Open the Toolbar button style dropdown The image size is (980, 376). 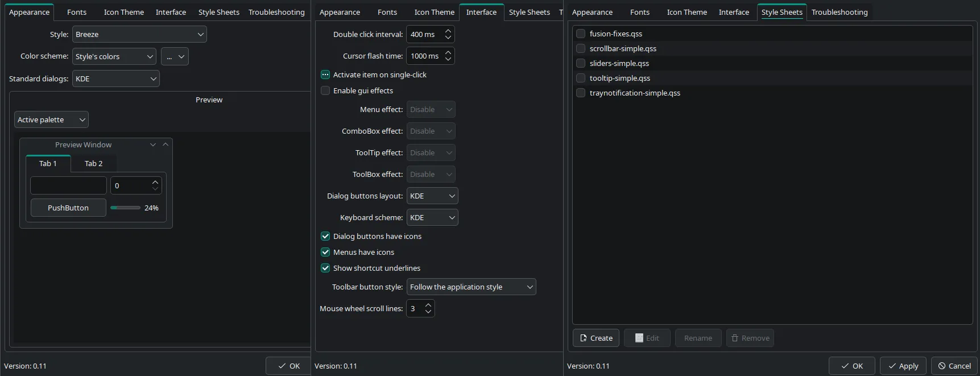pos(471,287)
